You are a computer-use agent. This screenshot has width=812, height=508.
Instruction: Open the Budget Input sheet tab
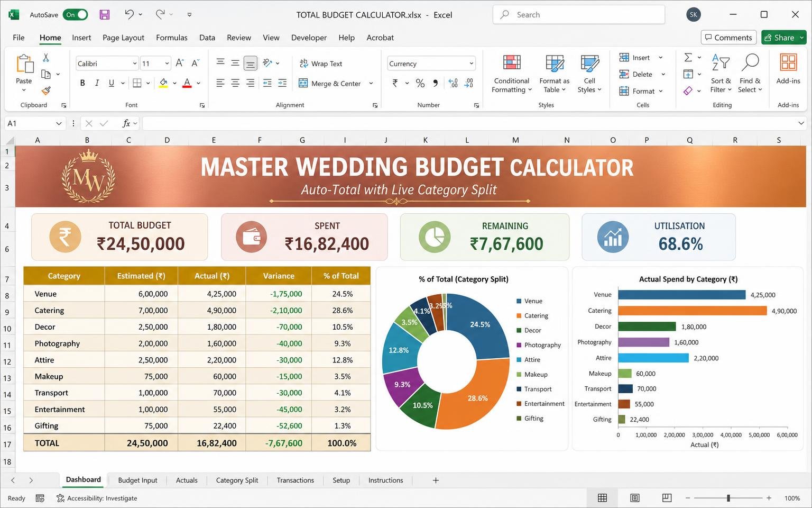coord(137,480)
